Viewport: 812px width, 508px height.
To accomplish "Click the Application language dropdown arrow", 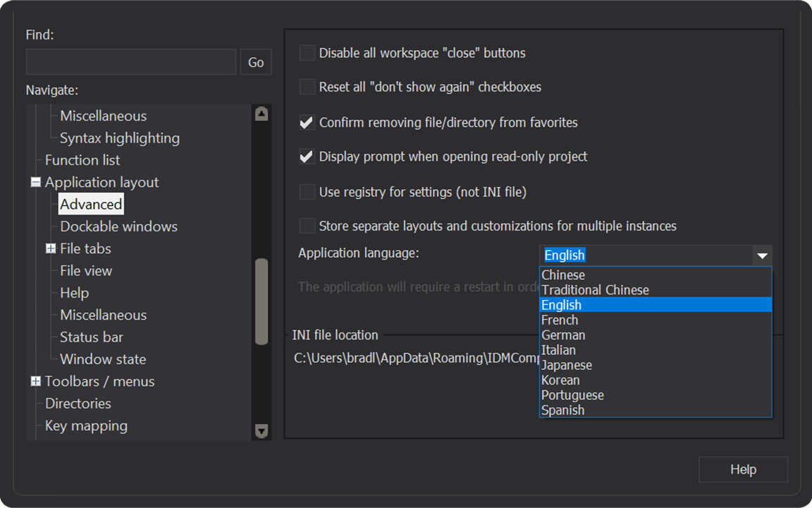I will pyautogui.click(x=761, y=255).
